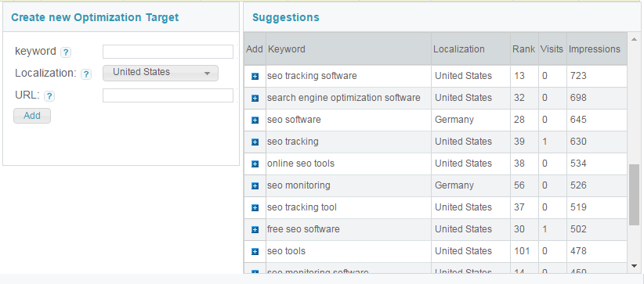Select 'seo tracking software' keyword text
The width and height of the screenshot is (644, 284).
pos(312,76)
